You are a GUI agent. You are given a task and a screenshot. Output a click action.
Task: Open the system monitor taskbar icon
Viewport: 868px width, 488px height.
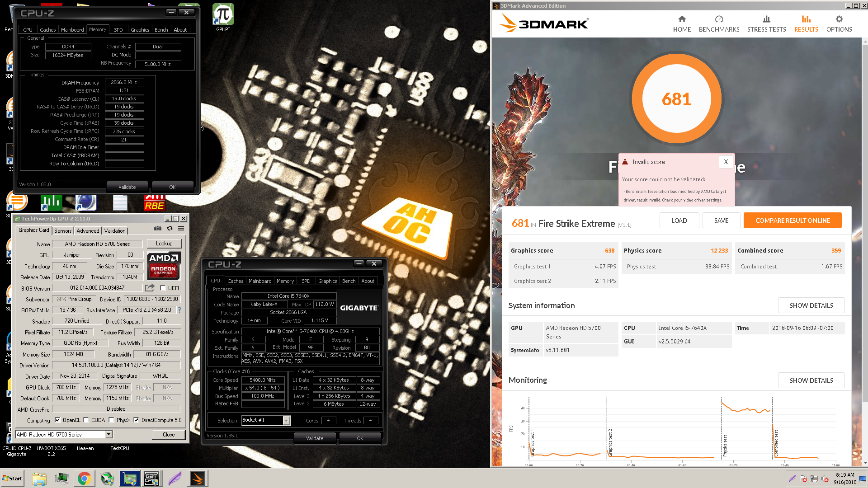[x=61, y=479]
